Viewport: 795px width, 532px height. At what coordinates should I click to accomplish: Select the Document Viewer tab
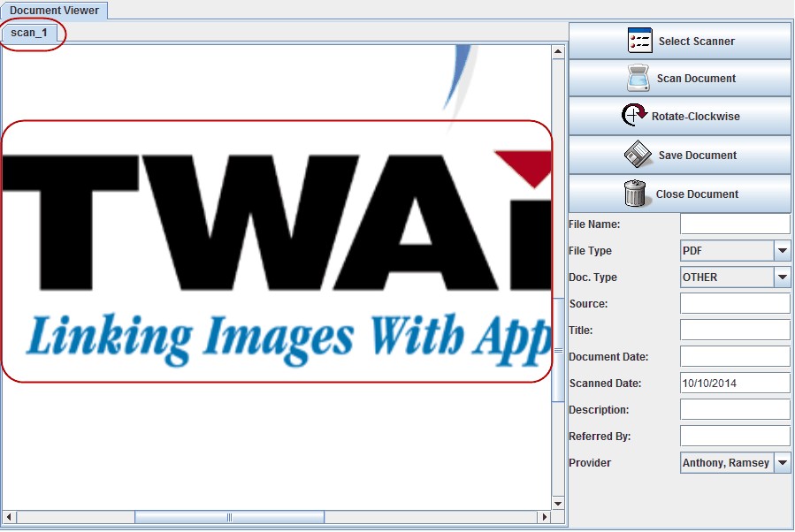(x=54, y=11)
